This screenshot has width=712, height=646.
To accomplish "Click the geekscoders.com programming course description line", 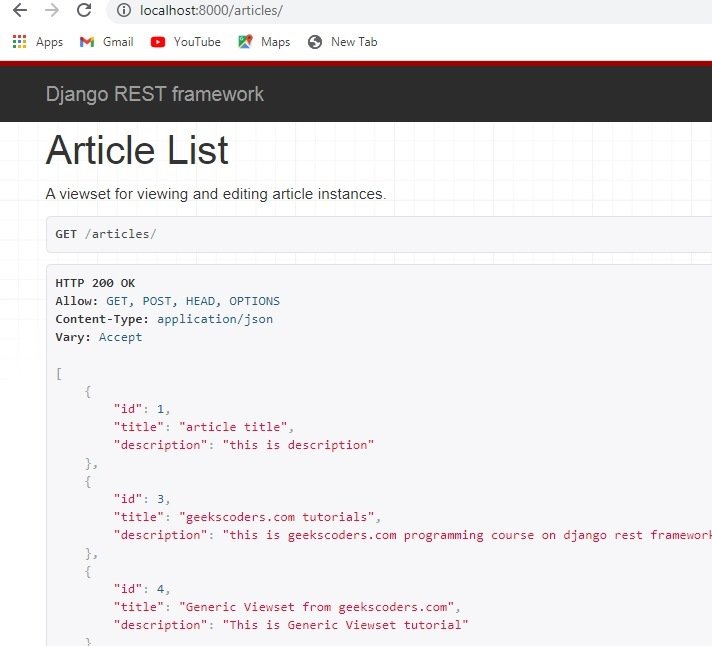I will [412, 535].
